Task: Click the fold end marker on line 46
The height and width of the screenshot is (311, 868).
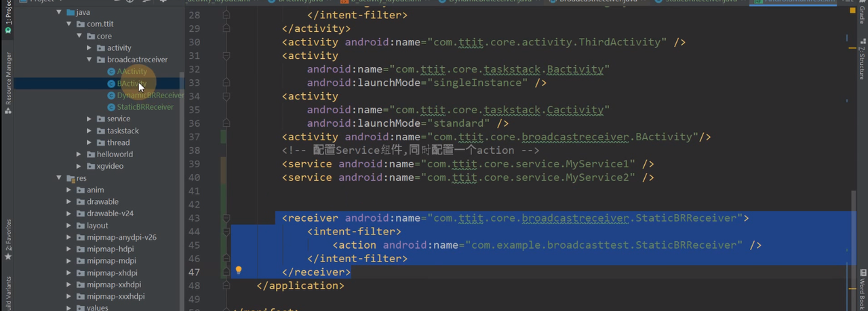Action: [x=226, y=259]
